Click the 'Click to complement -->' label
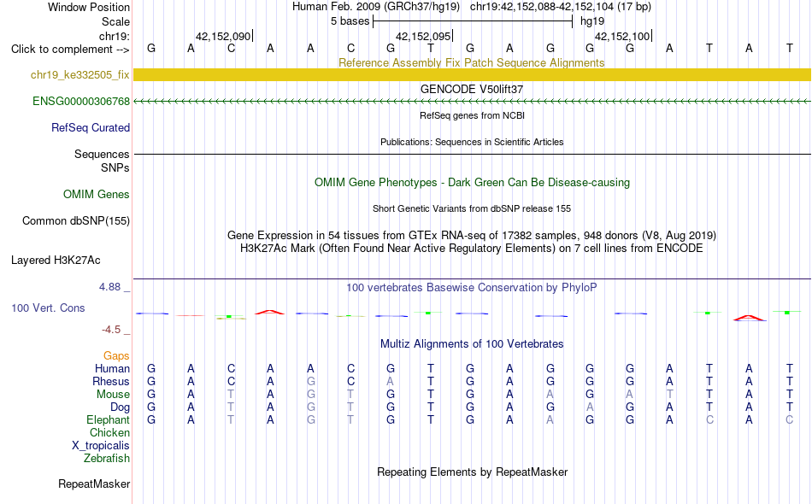This screenshot has width=812, height=504. pyautogui.click(x=70, y=50)
